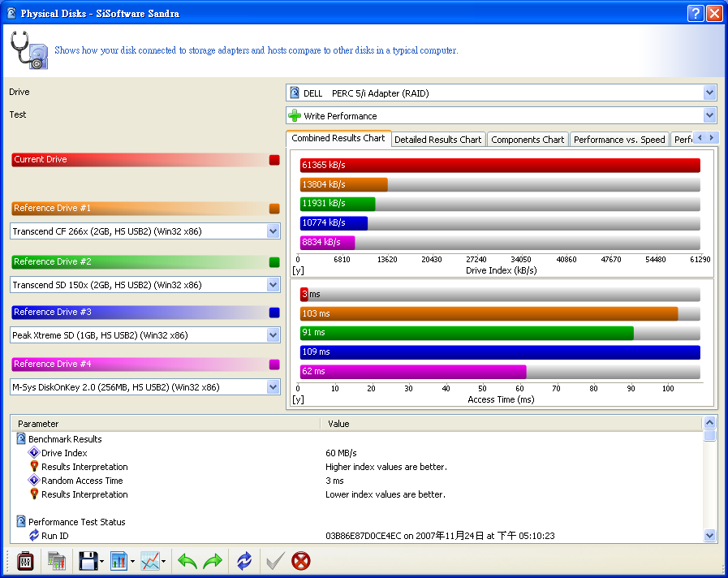728x578 pixels.
Task: Click the lightbulb icon under Drive Index
Action: 34,466
